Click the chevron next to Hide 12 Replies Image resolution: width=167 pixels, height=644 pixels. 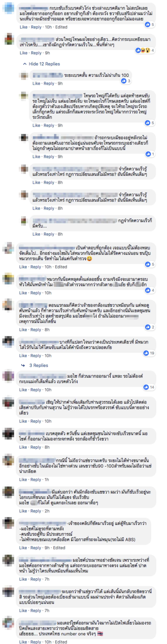(25, 64)
